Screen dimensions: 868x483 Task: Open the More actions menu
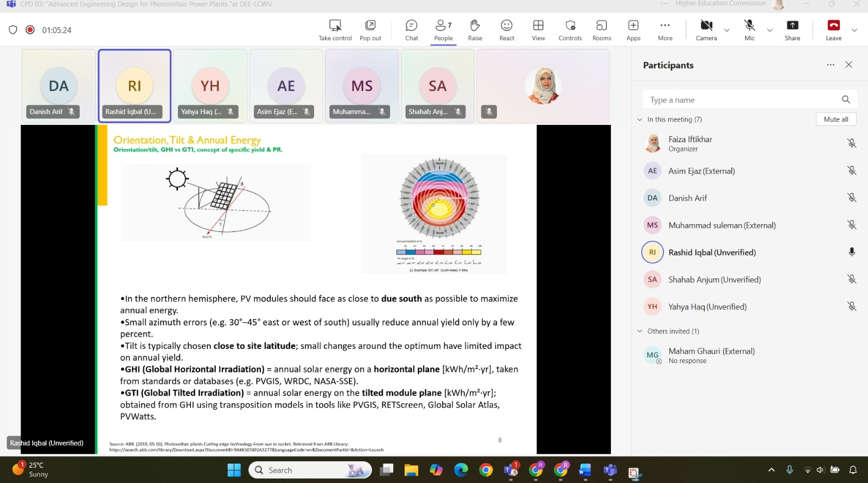pos(665,30)
